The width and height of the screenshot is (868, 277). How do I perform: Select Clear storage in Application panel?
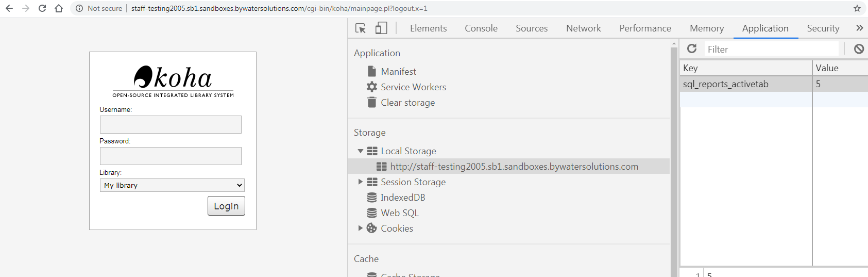tap(407, 103)
